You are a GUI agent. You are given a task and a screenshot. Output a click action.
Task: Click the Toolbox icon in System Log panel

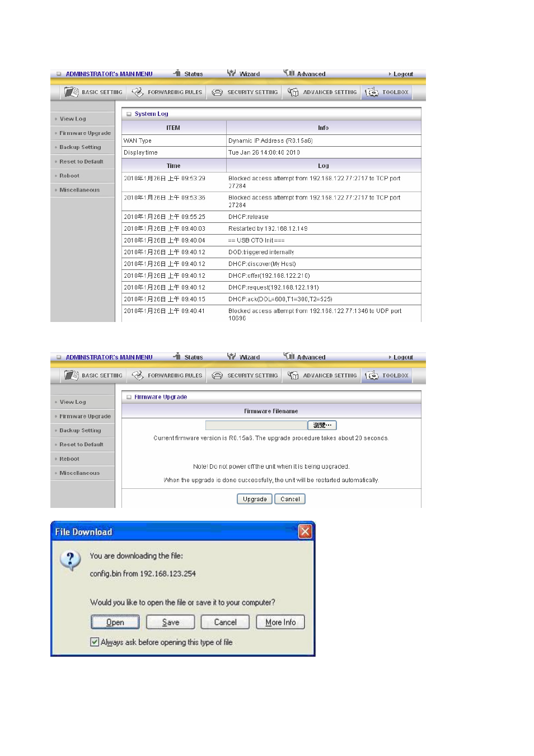point(372,92)
